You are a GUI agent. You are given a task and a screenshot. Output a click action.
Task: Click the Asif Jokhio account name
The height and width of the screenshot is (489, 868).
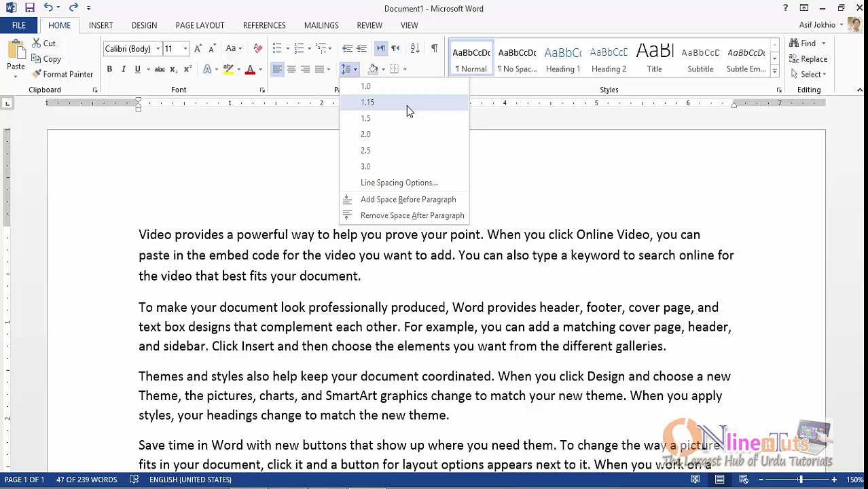pyautogui.click(x=817, y=25)
